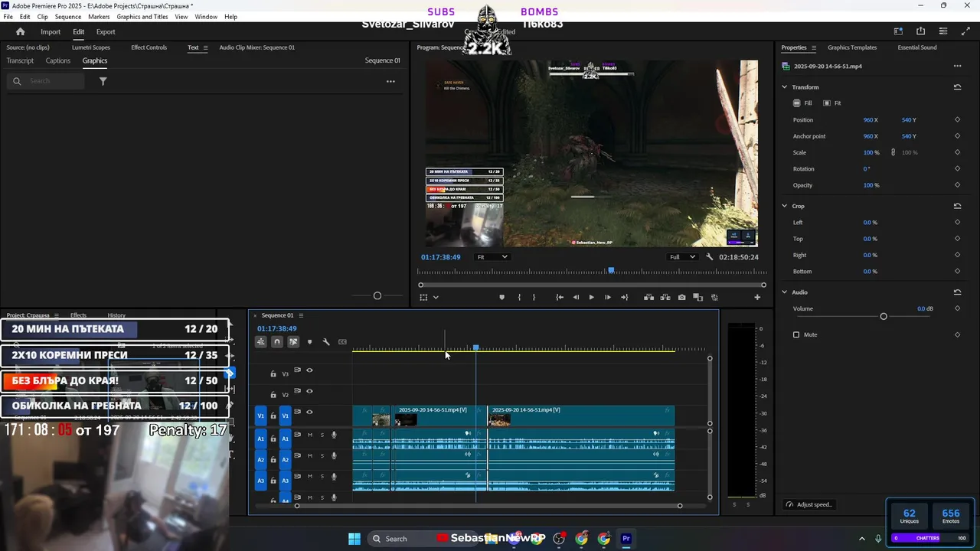Image resolution: width=980 pixels, height=551 pixels.
Task: Click the Program monitor playhead marker
Action: coord(611,270)
